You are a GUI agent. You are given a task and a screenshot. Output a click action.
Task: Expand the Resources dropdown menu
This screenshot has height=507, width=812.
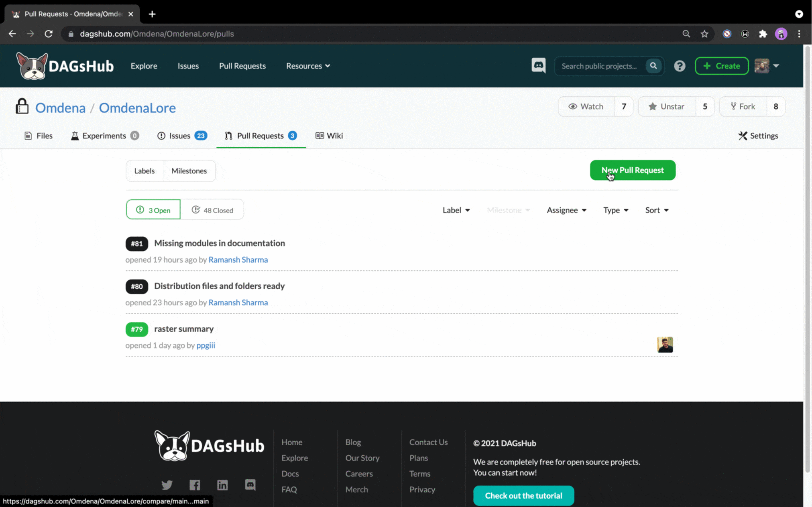coord(308,66)
